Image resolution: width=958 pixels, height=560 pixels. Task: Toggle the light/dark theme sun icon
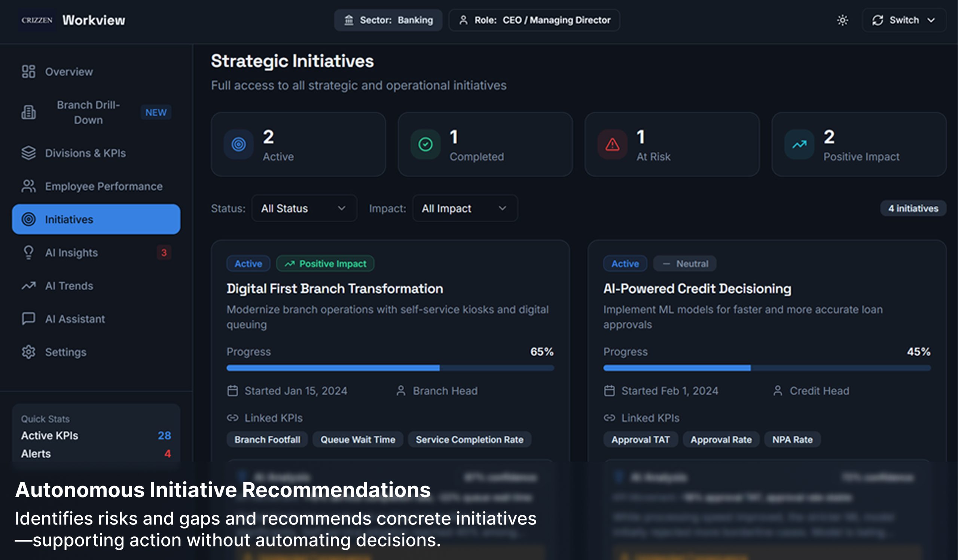pyautogui.click(x=842, y=20)
